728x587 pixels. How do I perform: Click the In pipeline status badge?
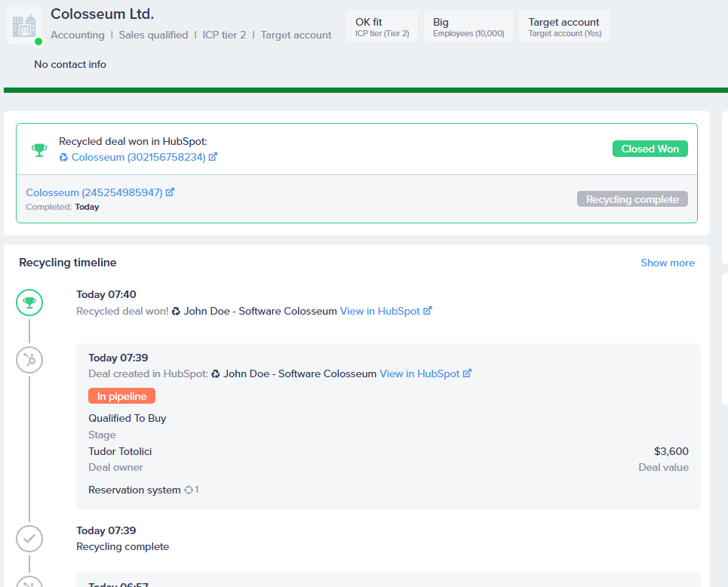pyautogui.click(x=121, y=396)
